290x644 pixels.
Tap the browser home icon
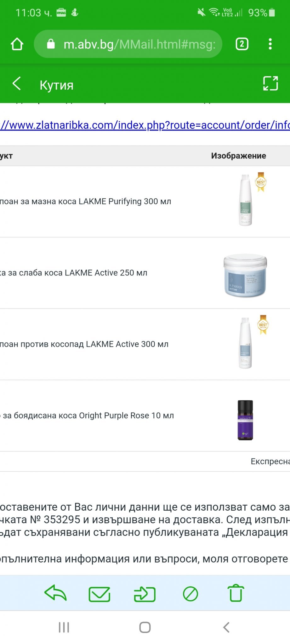click(17, 44)
